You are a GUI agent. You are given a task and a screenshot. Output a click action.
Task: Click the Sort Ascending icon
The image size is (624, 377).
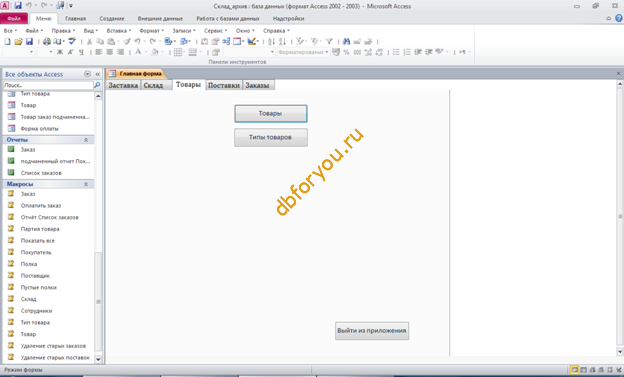click(271, 41)
